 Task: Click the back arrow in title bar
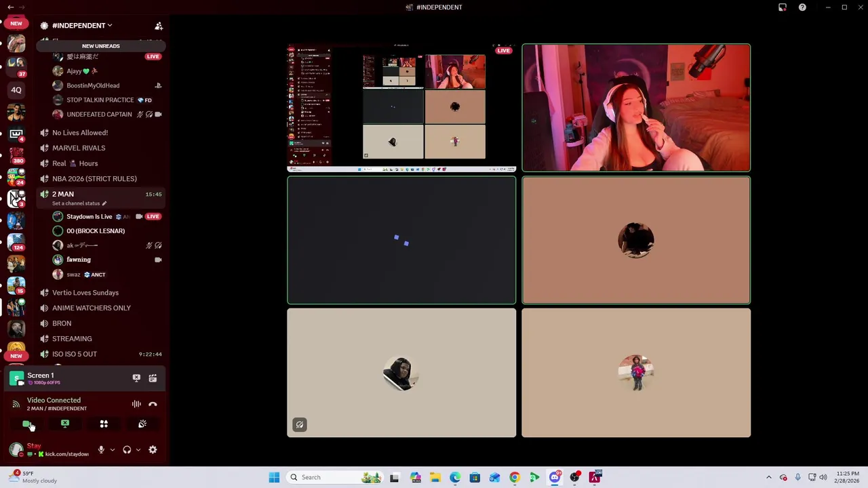[x=10, y=7]
